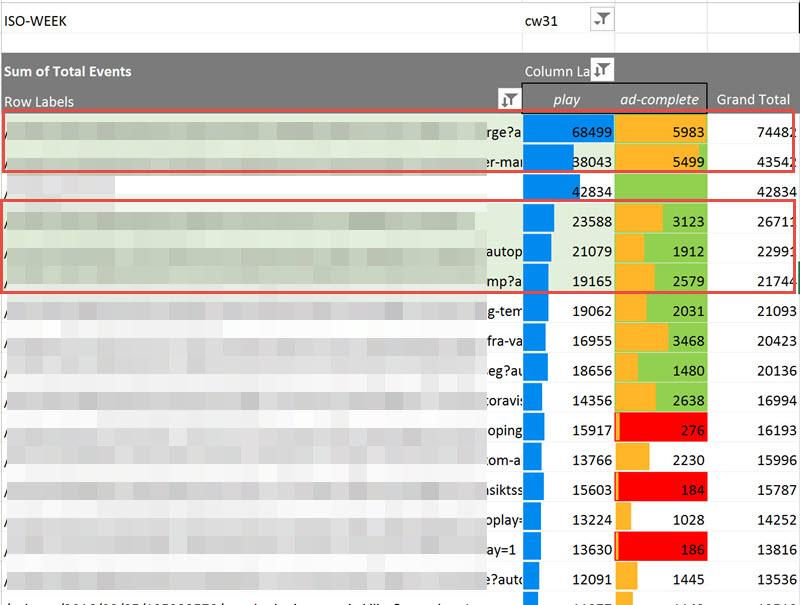The height and width of the screenshot is (605, 800).
Task: Select the 'play' column header cell
Action: coord(567,100)
